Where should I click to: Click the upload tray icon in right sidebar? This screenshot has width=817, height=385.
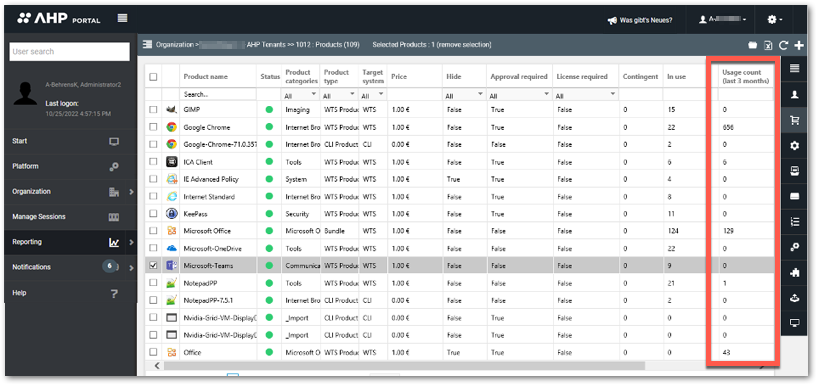[x=795, y=298]
